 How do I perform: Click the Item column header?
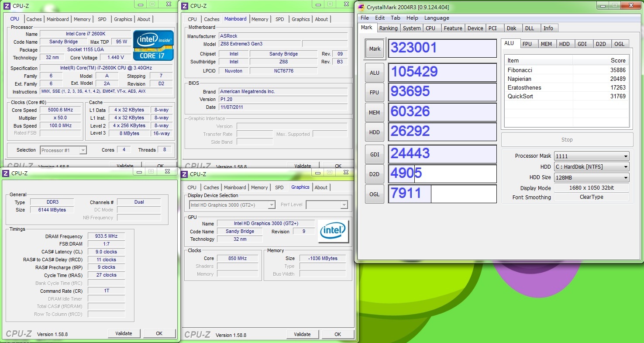pyautogui.click(x=539, y=60)
